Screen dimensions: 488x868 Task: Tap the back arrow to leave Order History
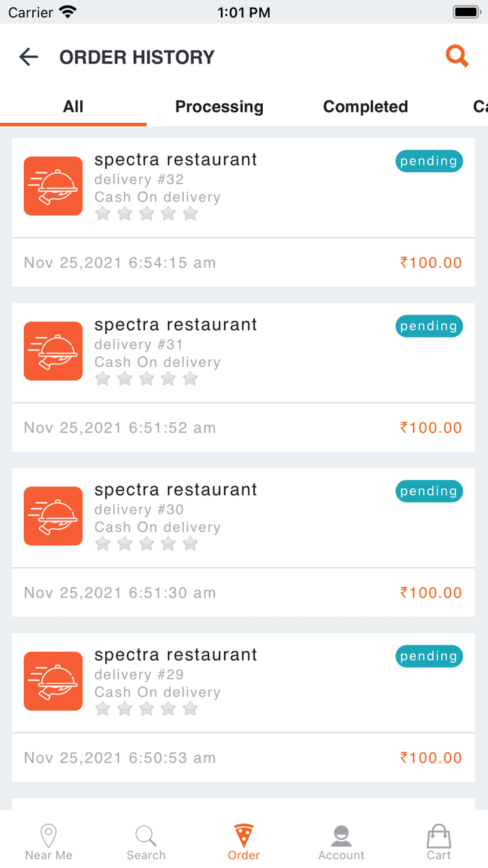tap(28, 57)
